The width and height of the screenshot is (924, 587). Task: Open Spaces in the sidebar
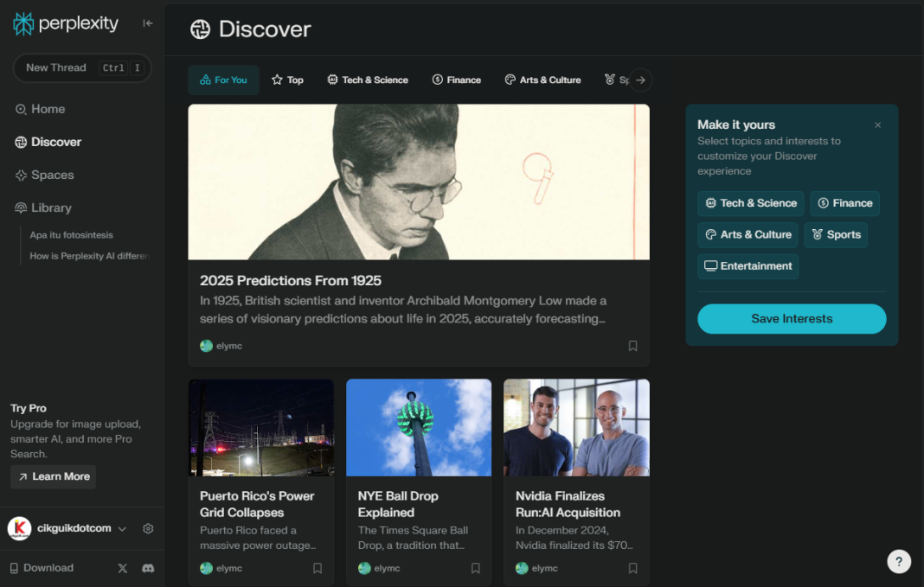tap(45, 175)
